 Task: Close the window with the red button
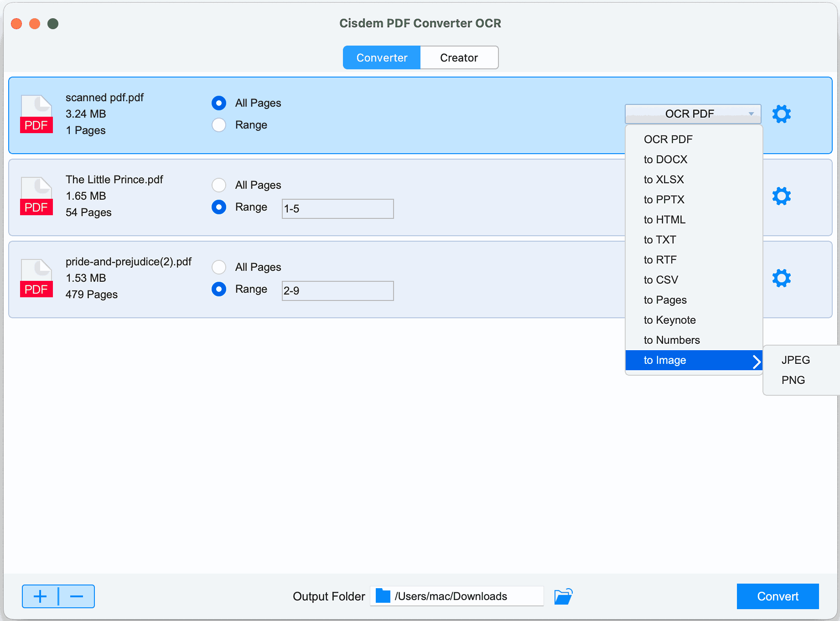point(16,24)
